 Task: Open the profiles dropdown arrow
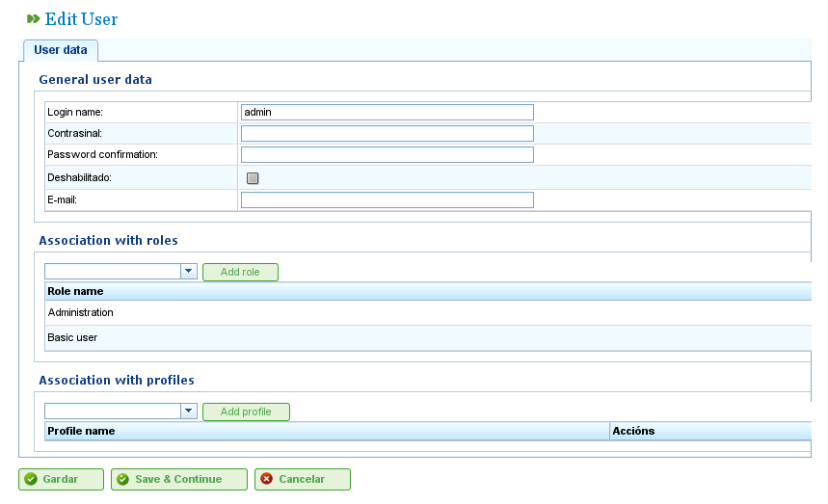coord(189,411)
